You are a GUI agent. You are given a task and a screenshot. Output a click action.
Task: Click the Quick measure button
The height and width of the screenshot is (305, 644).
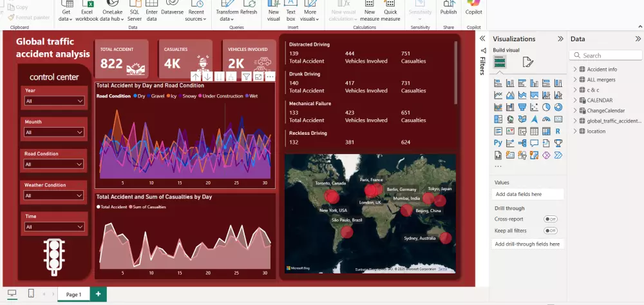pyautogui.click(x=390, y=12)
